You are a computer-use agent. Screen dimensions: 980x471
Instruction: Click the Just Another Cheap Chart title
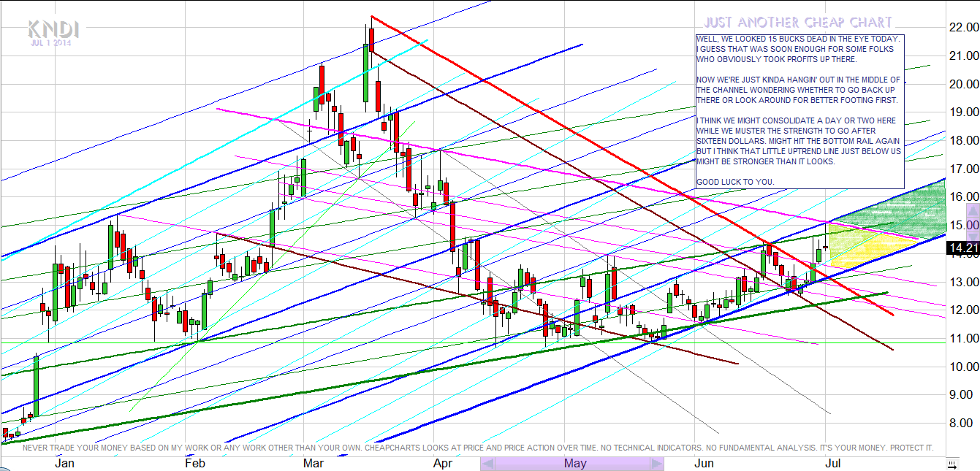798,22
